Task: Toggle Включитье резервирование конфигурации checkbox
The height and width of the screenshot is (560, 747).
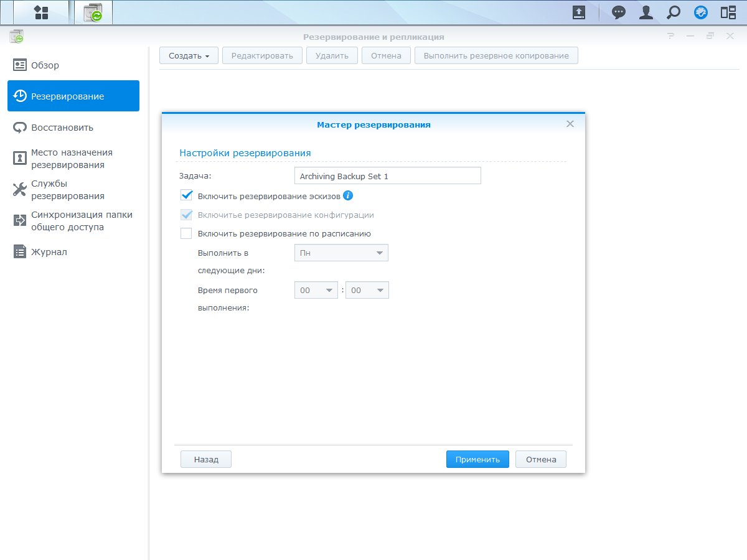Action: [x=186, y=215]
